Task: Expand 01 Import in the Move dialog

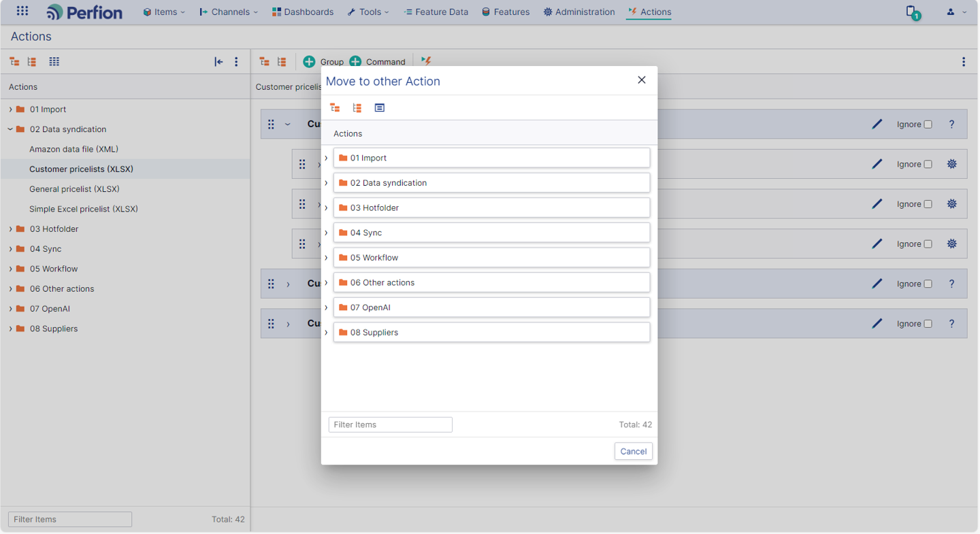Action: coord(326,158)
